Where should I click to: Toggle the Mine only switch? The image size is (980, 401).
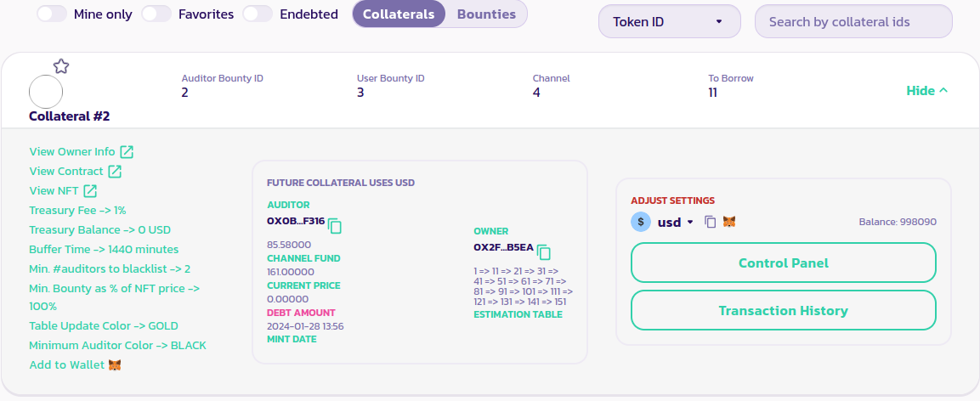coord(52,14)
